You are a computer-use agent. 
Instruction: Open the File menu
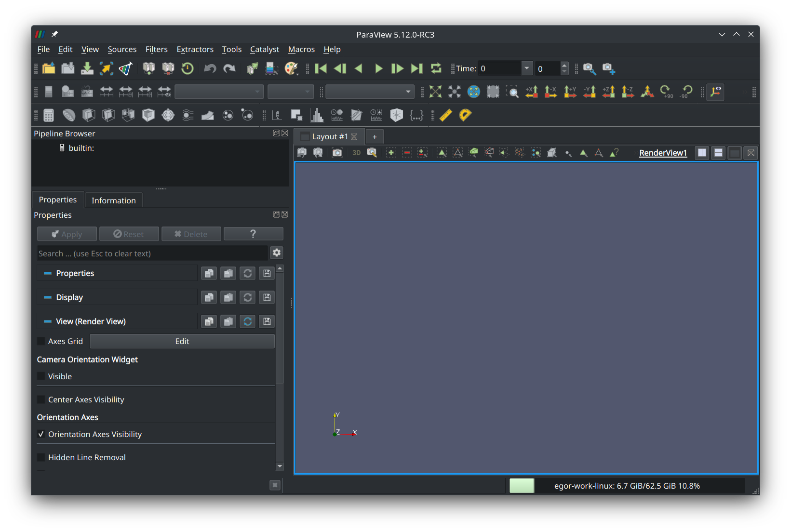(43, 49)
